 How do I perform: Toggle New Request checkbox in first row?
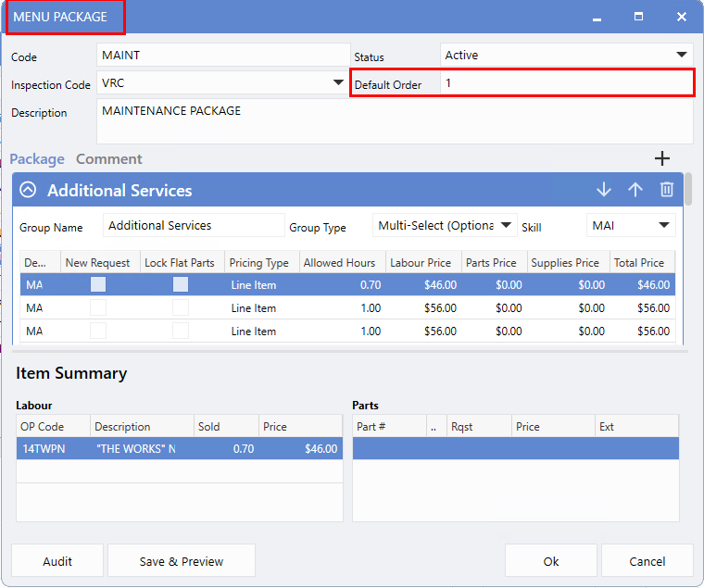click(x=97, y=285)
